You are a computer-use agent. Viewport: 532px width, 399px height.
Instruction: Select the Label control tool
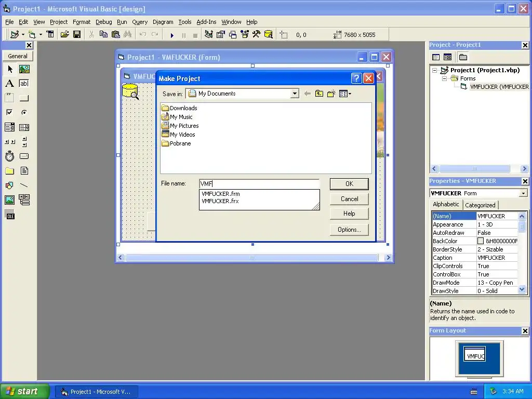click(10, 84)
